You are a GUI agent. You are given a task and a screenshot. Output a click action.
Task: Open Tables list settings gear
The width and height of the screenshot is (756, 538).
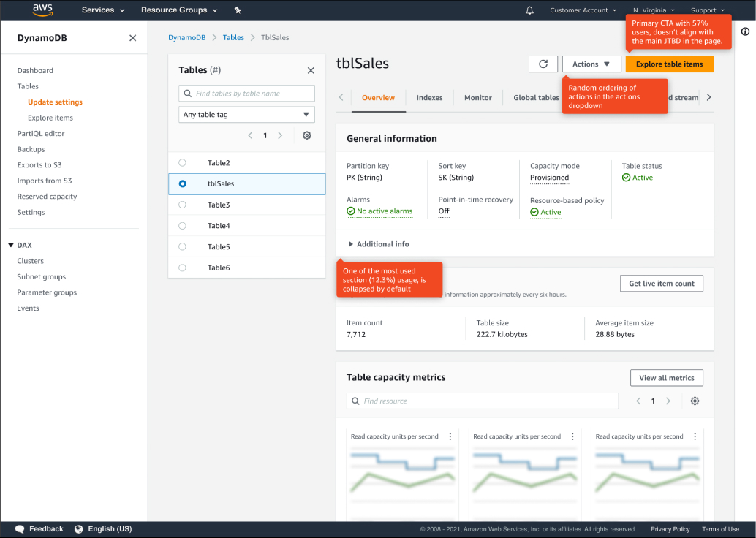coord(307,135)
